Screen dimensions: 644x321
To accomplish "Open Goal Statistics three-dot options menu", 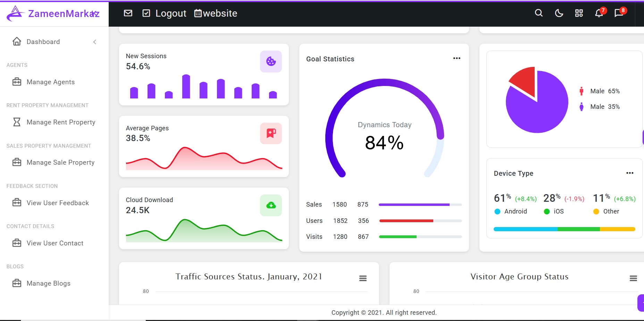I will click(457, 58).
